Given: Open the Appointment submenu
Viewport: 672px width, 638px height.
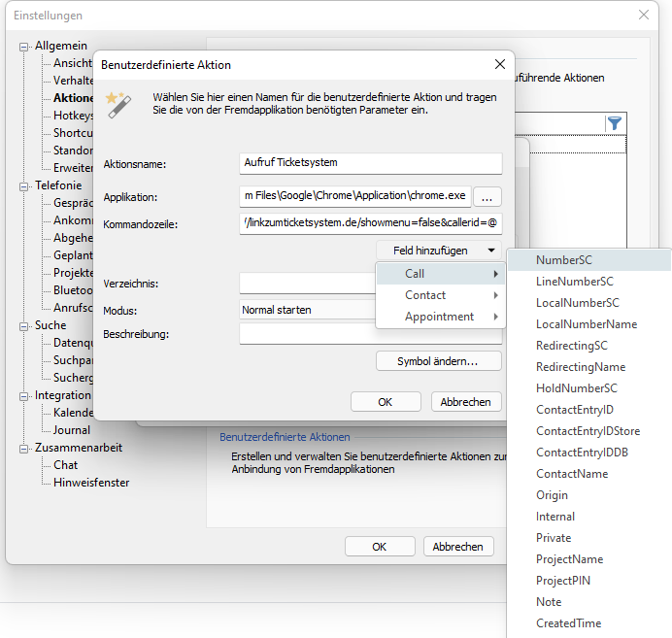Looking at the screenshot, I should 439,317.
